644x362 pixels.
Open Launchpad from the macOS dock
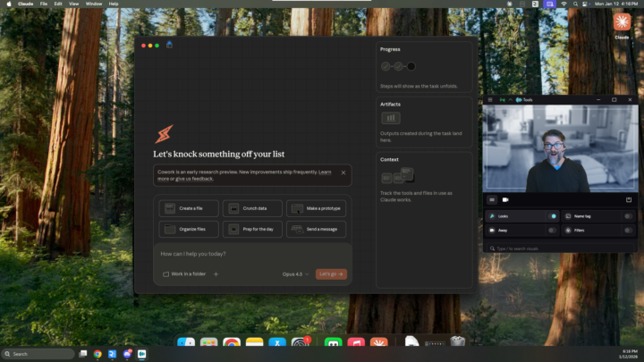208,341
